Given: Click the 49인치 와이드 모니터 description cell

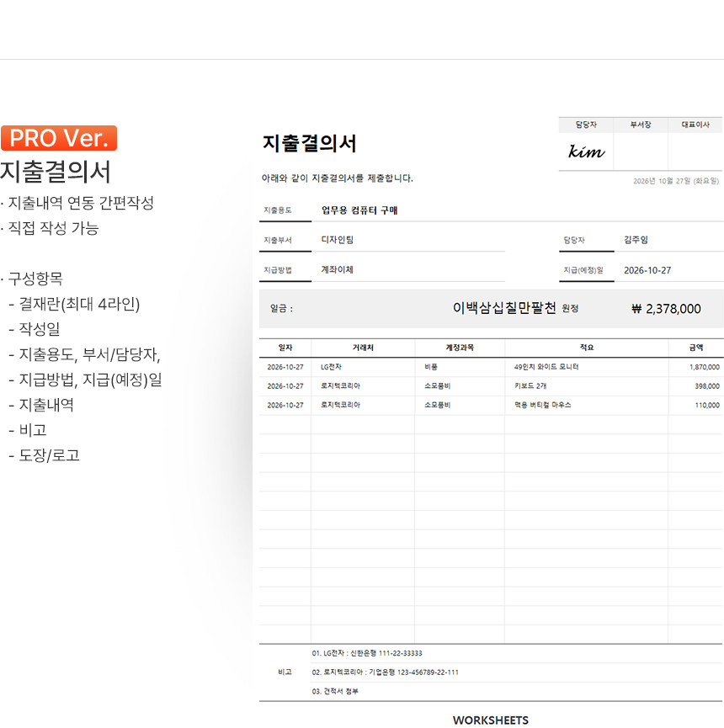Looking at the screenshot, I should (x=546, y=367).
